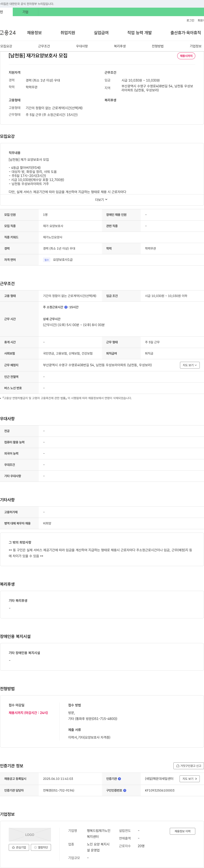Jump to 근무조건 section tab
The image size is (204, 868).
tap(44, 46)
